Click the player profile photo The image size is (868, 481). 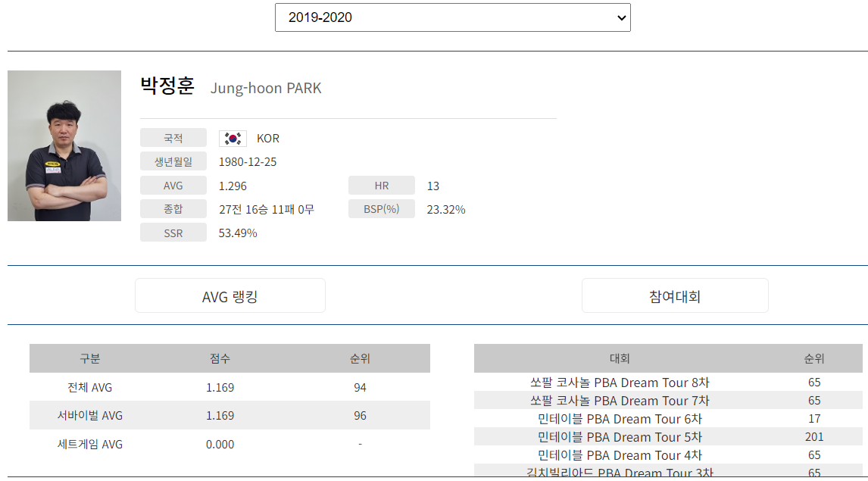(x=64, y=145)
